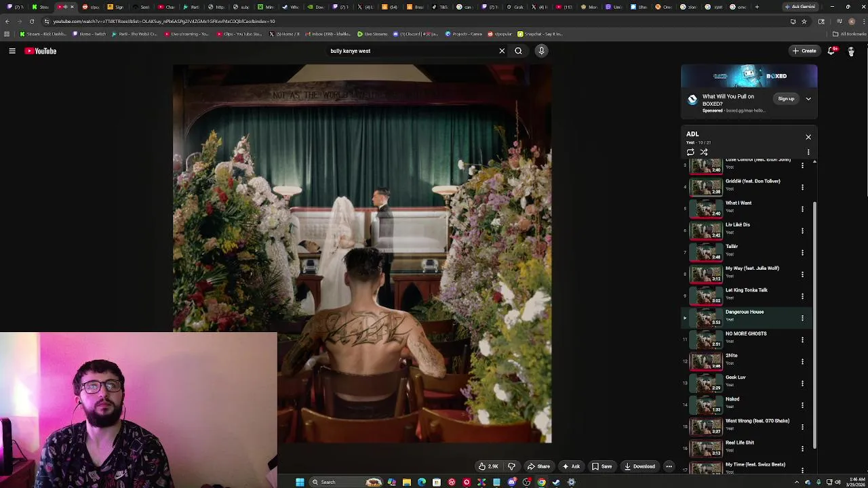Screen dimensions: 868x488
Task: Click thumbnail of 'What I Want' video
Action: [706, 208]
